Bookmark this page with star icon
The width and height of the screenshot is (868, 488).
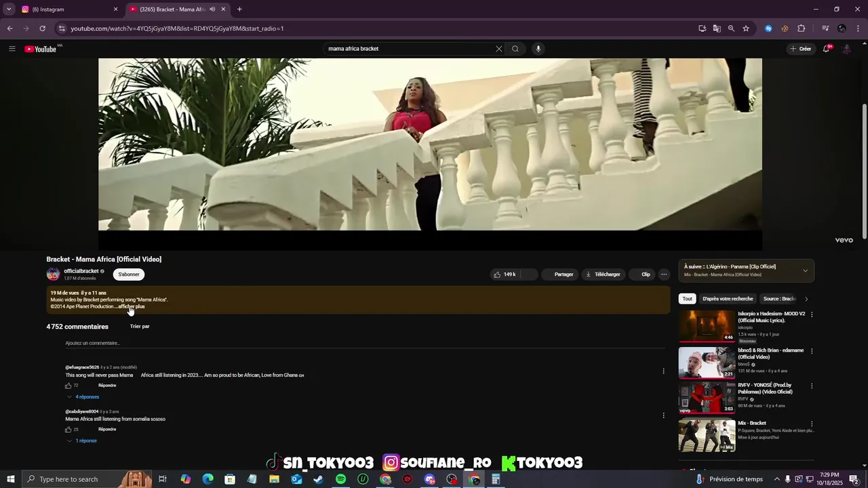tap(746, 28)
